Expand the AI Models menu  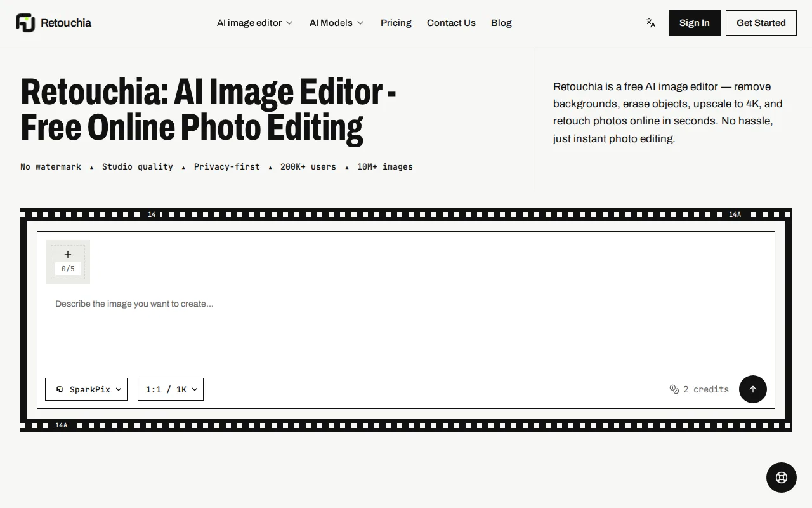337,23
